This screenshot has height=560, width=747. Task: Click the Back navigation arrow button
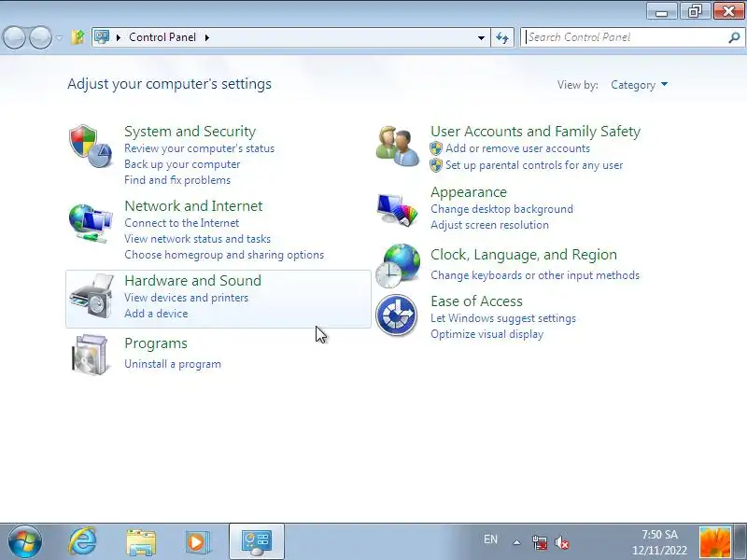click(x=14, y=37)
